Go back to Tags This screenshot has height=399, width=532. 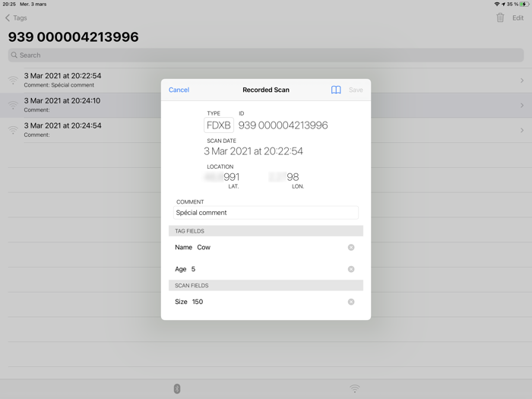tap(16, 18)
